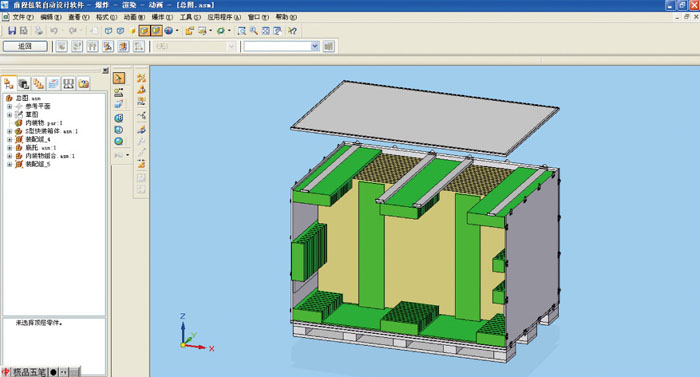Select the 总图.asm root tree node
This screenshot has width=700, height=377.
(x=28, y=98)
